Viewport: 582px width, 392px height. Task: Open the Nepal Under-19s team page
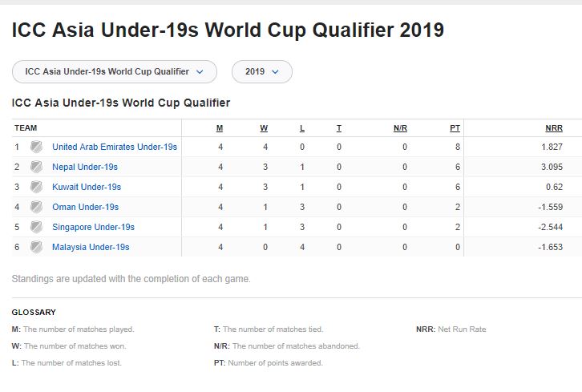point(85,167)
